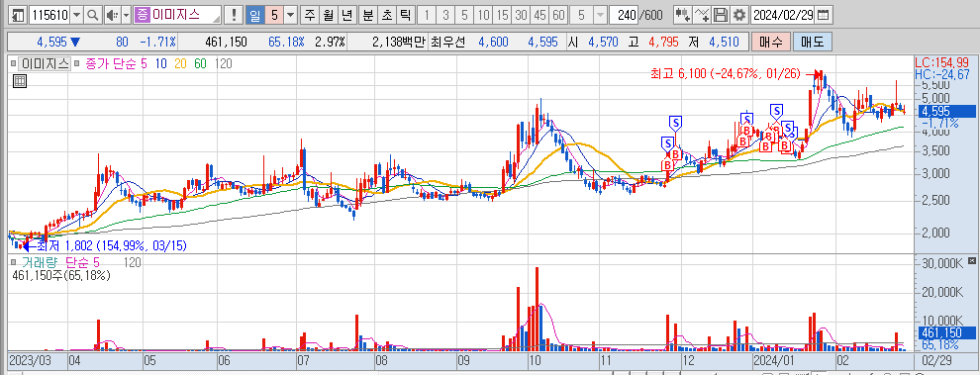
Task: Switch to 틱 tick chart
Action: click(x=406, y=15)
